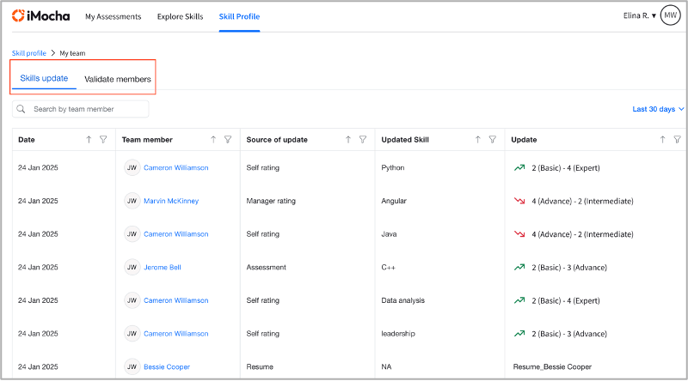The image size is (688, 381).
Task: Sort the Date column ascending
Action: (x=89, y=140)
